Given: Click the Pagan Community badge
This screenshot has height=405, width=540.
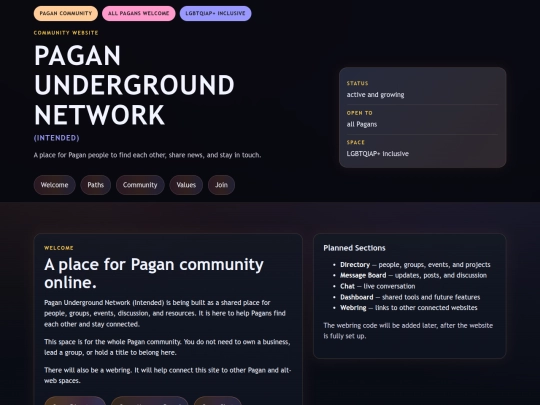Looking at the screenshot, I should coord(66,13).
